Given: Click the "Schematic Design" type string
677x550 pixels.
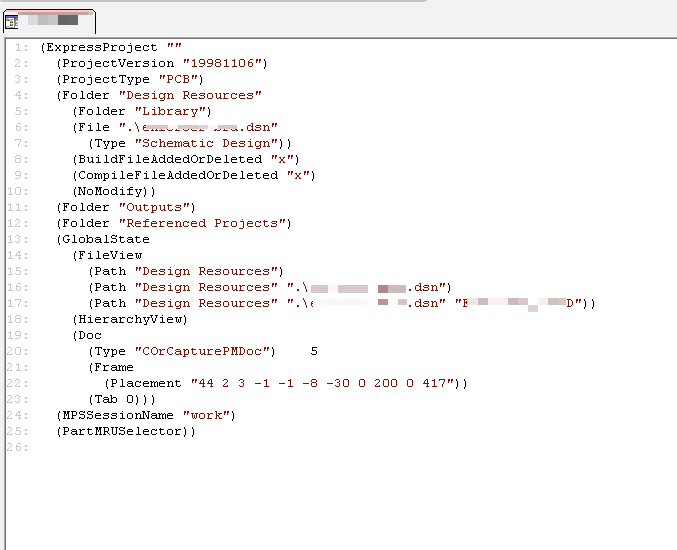Looking at the screenshot, I should (x=214, y=143).
